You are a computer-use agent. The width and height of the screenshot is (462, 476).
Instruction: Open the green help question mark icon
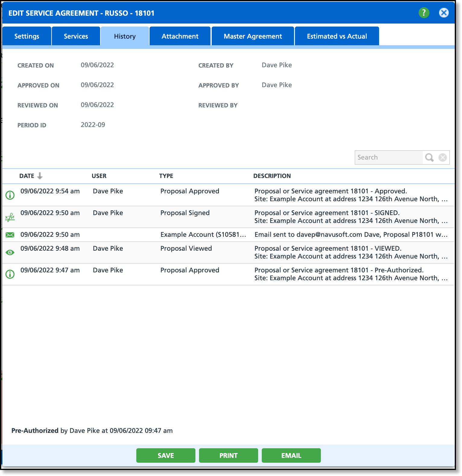pos(424,13)
